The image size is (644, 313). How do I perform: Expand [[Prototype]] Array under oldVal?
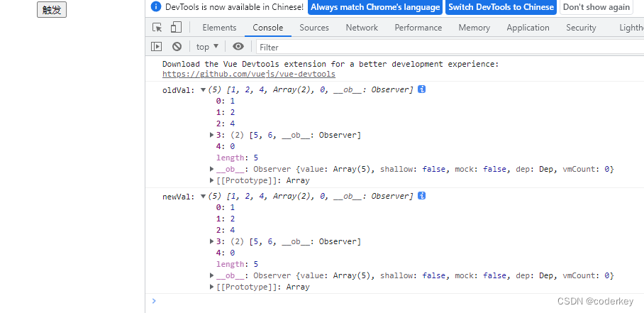[212, 180]
